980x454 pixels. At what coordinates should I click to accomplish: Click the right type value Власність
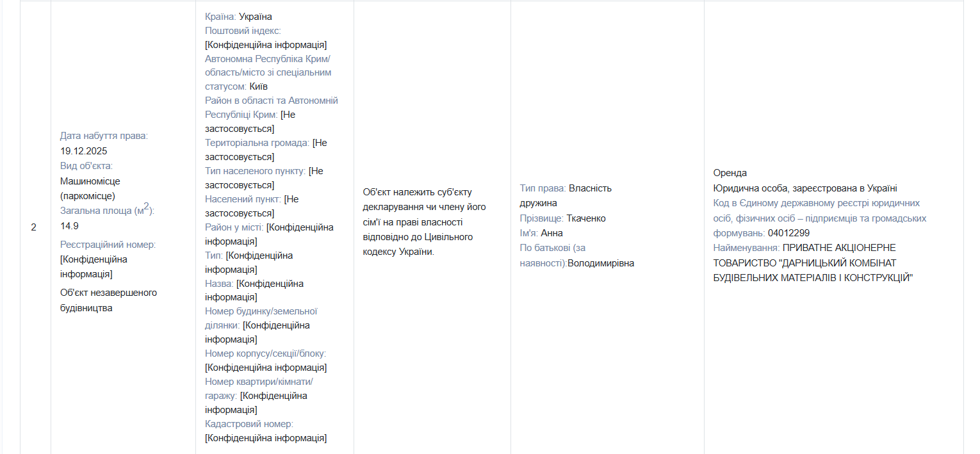590,188
